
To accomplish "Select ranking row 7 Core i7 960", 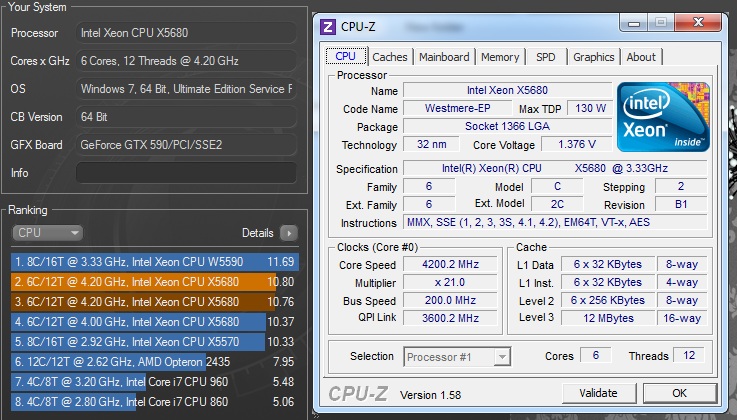I will [x=155, y=381].
